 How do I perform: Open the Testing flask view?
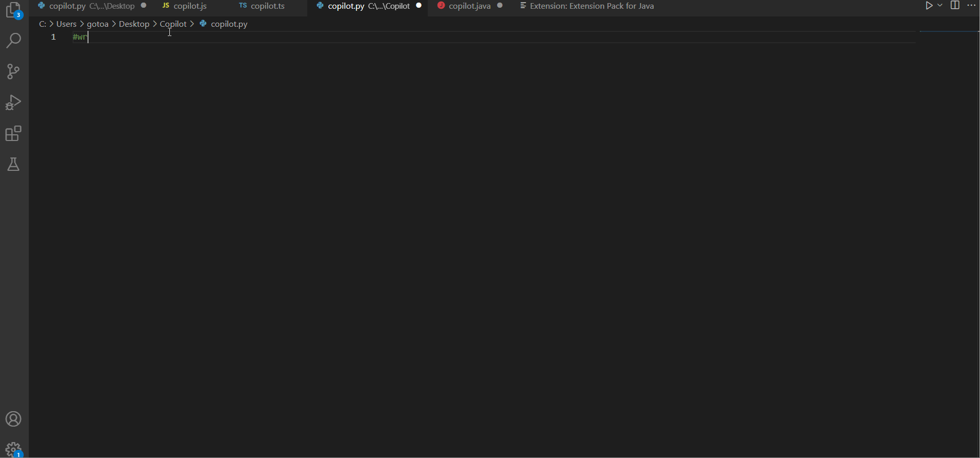13,165
